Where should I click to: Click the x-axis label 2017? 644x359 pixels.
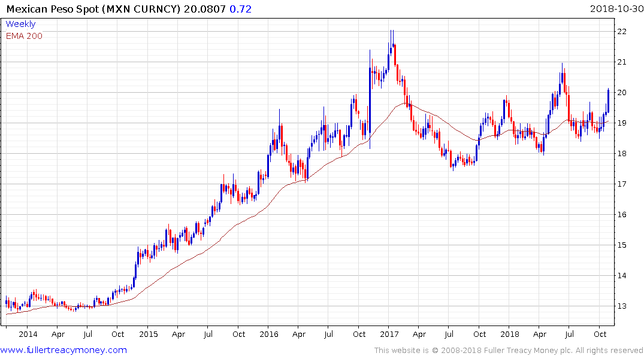point(389,334)
